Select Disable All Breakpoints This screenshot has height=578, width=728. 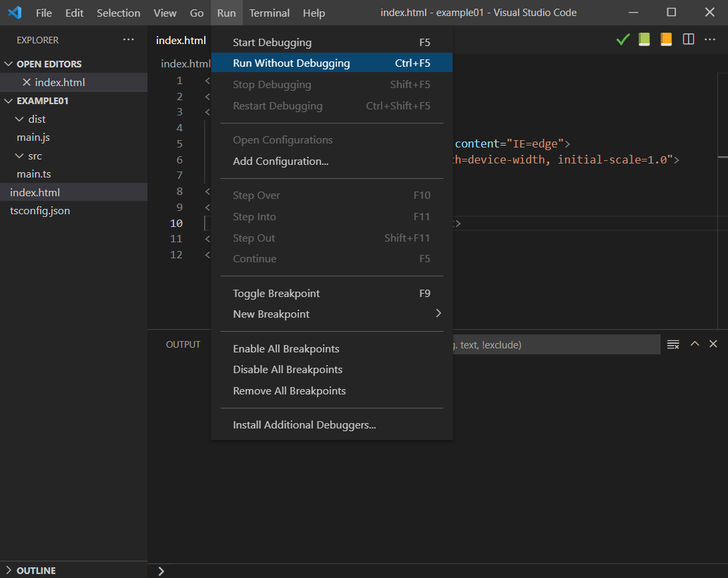332,370
